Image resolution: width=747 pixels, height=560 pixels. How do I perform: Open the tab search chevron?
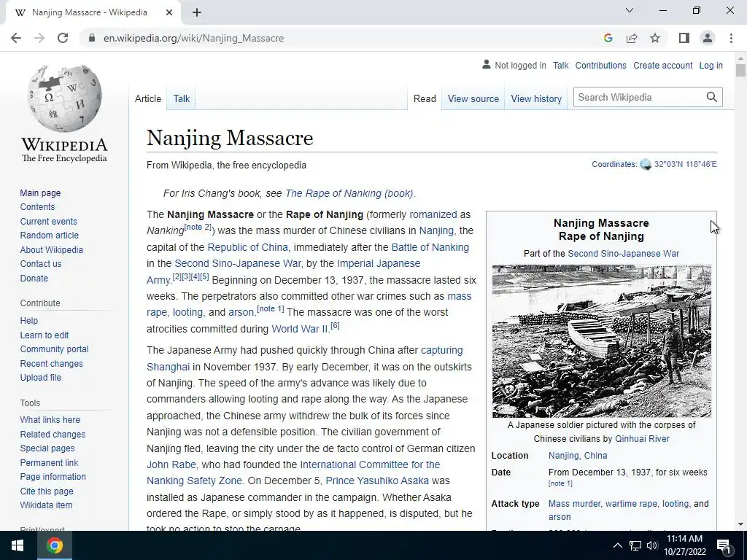click(x=630, y=10)
